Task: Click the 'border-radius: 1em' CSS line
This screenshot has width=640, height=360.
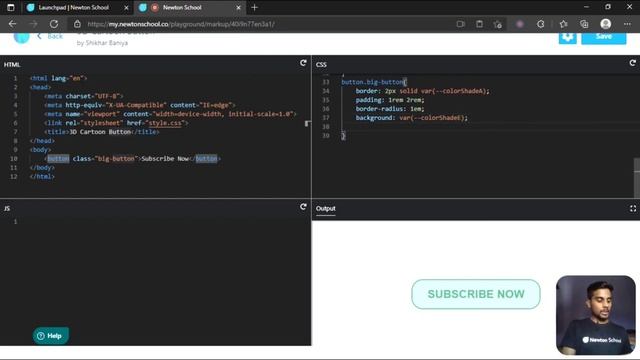Action: point(390,109)
